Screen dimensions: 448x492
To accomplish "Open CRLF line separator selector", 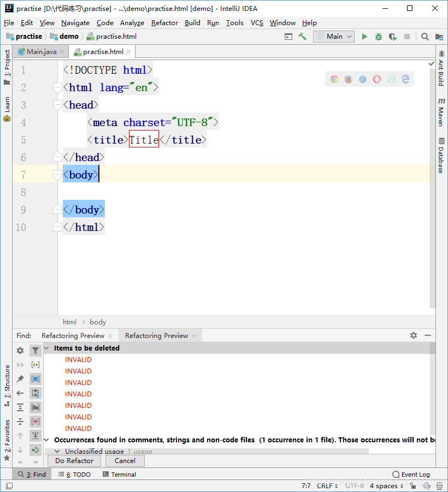I will click(327, 486).
